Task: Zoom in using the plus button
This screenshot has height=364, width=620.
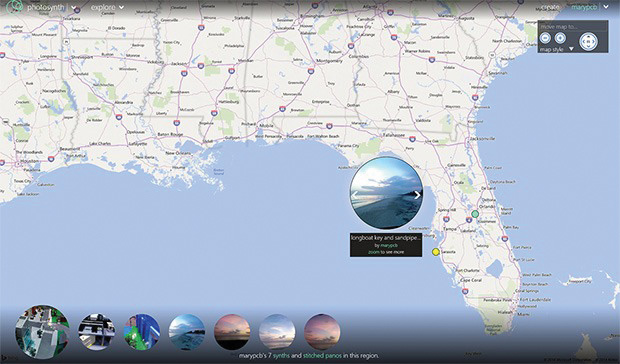Action: pos(560,38)
